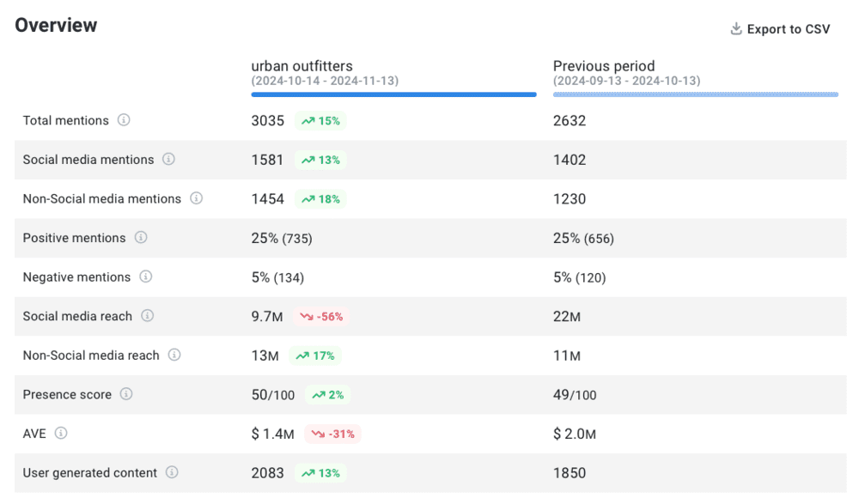Click the Export to CSV button
The height and width of the screenshot is (504, 859).
pos(780,29)
